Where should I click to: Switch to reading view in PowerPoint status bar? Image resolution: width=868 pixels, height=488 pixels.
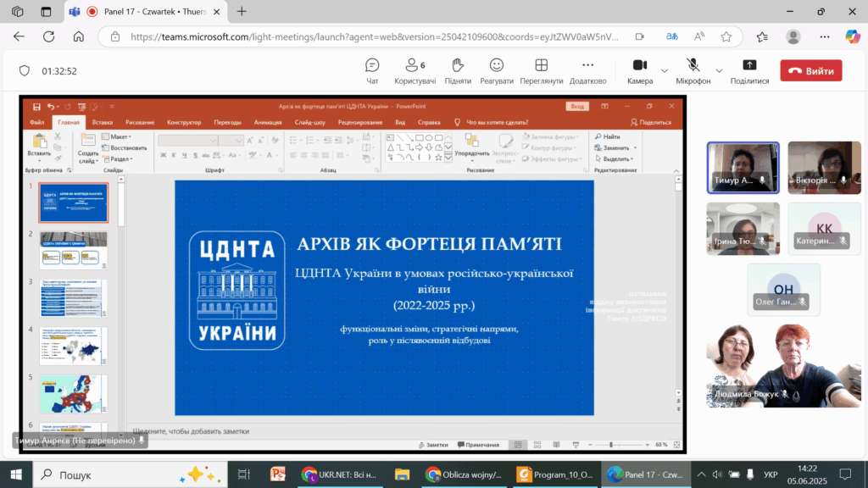click(x=556, y=445)
